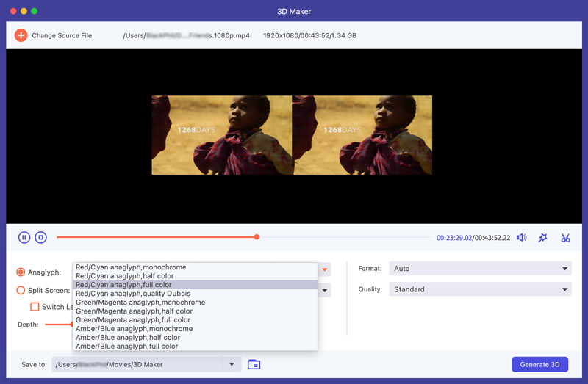Enable the Switch Left/Right checkbox
Viewport: 588px width, 384px height.
click(x=35, y=307)
